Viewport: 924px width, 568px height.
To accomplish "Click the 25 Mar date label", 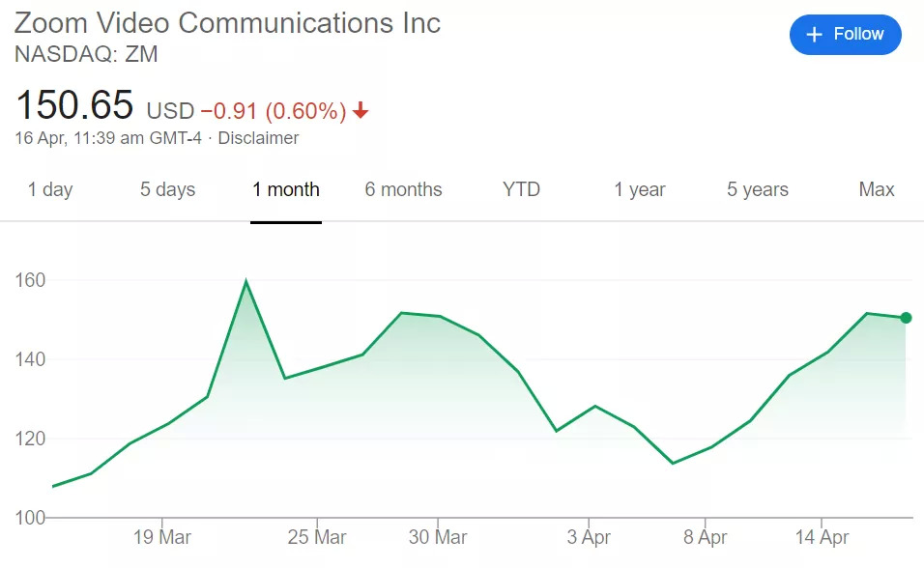I will click(x=317, y=537).
